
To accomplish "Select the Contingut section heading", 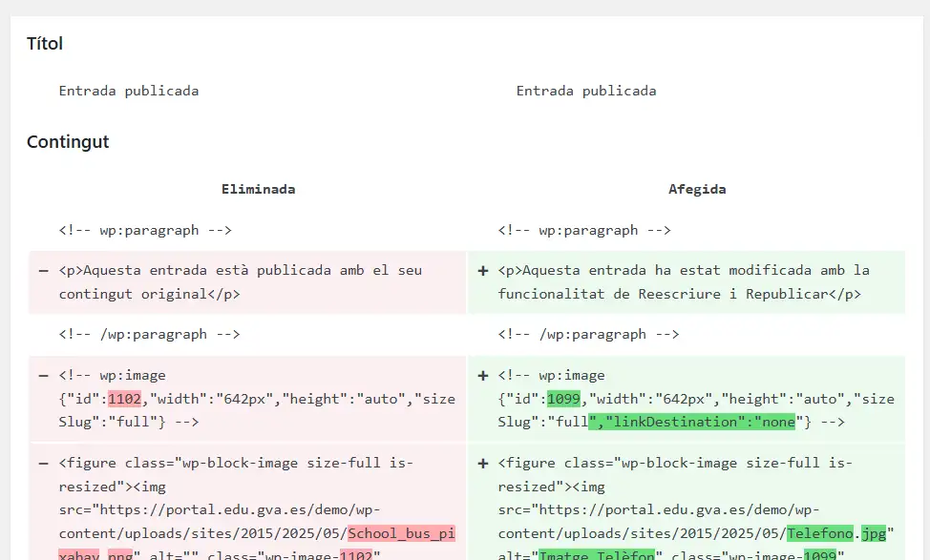I will [x=68, y=141].
